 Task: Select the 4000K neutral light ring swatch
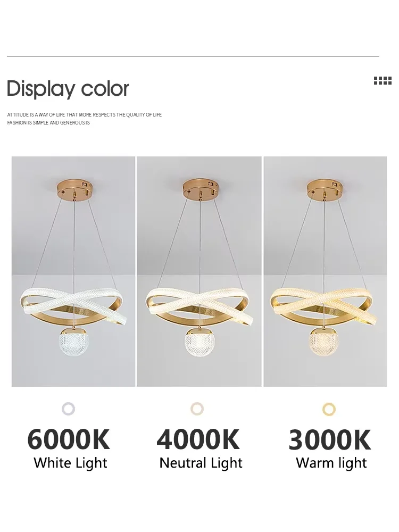(197, 409)
